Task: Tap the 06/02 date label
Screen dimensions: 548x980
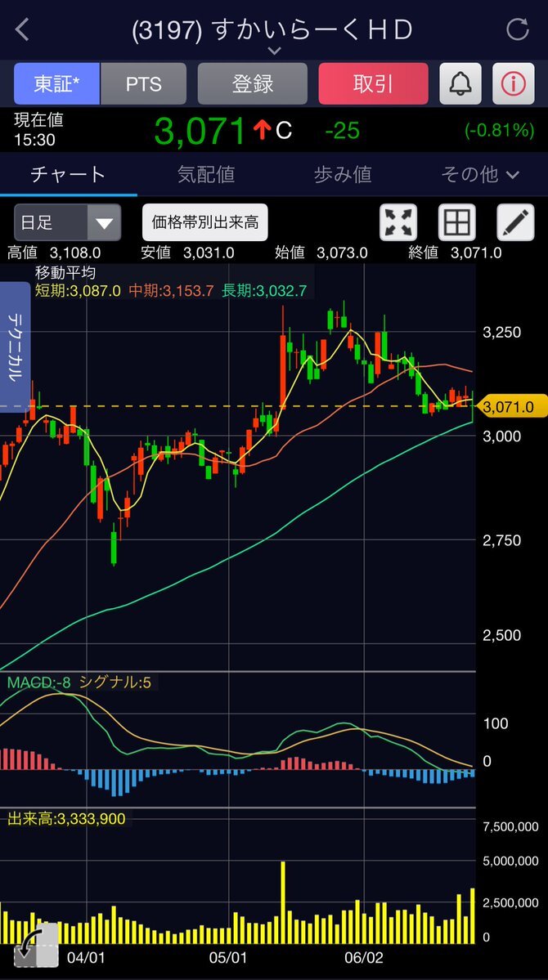Action: point(363,957)
